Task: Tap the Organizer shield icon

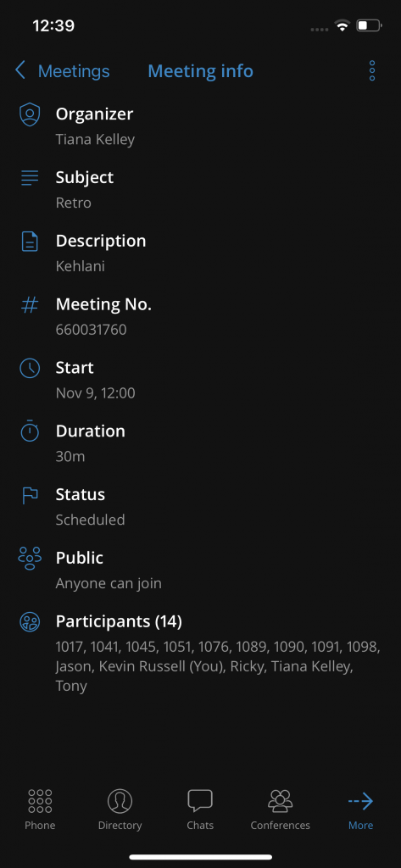Action: (30, 114)
